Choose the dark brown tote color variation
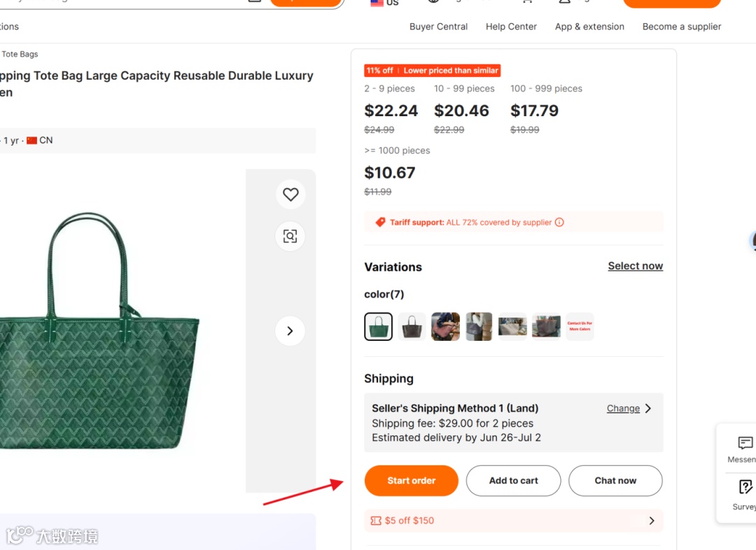The height and width of the screenshot is (550, 756). 412,327
